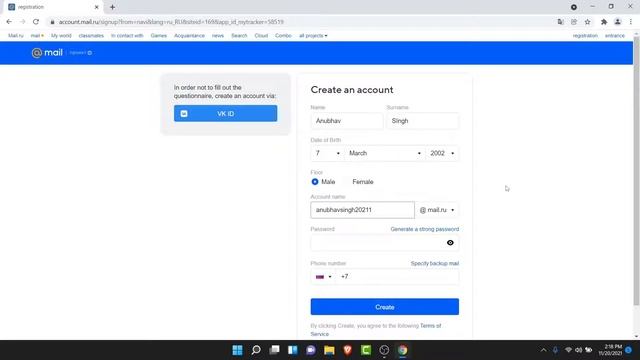
Task: Select the Male radio button
Action: [315, 182]
